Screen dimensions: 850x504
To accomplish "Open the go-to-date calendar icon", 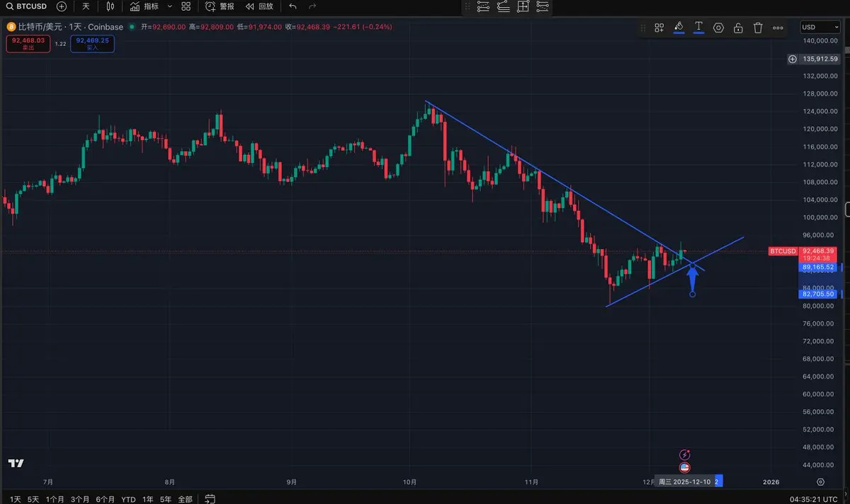I will 210,498.
